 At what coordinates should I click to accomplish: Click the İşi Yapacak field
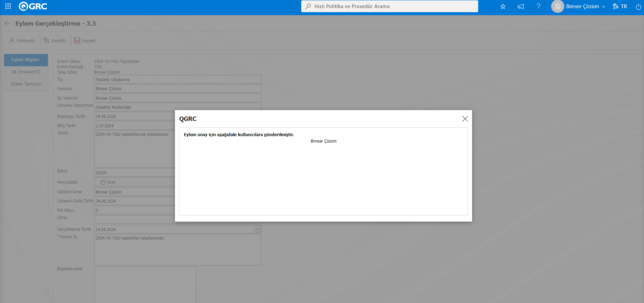click(x=178, y=98)
